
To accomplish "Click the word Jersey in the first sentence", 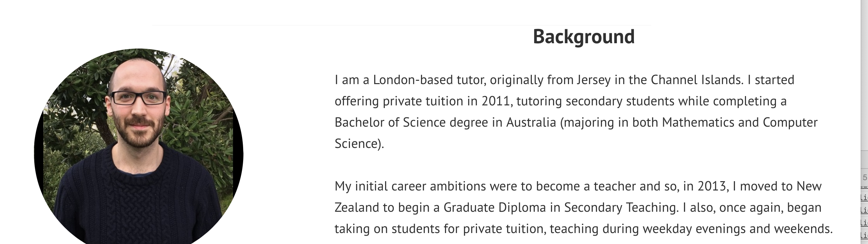I will (593, 80).
